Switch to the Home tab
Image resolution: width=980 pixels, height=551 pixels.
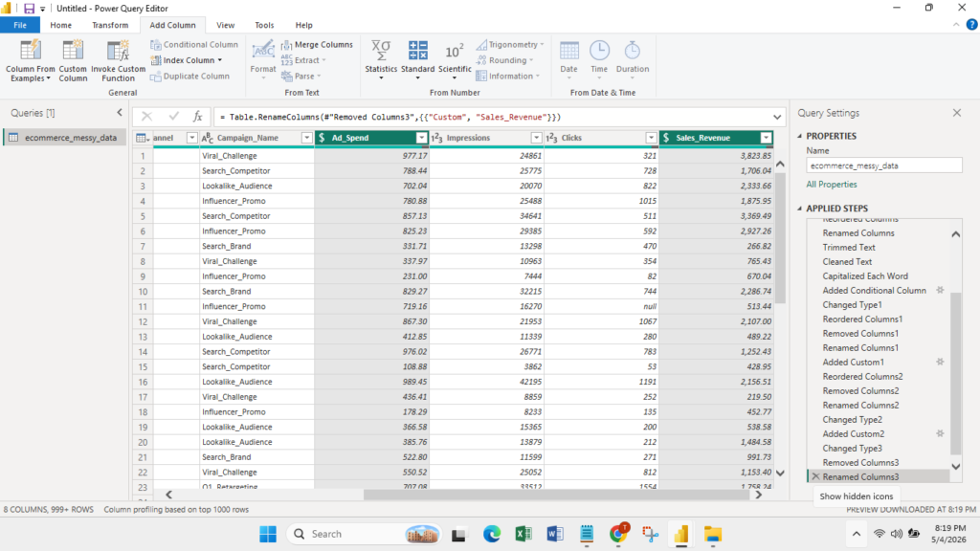pos(60,25)
